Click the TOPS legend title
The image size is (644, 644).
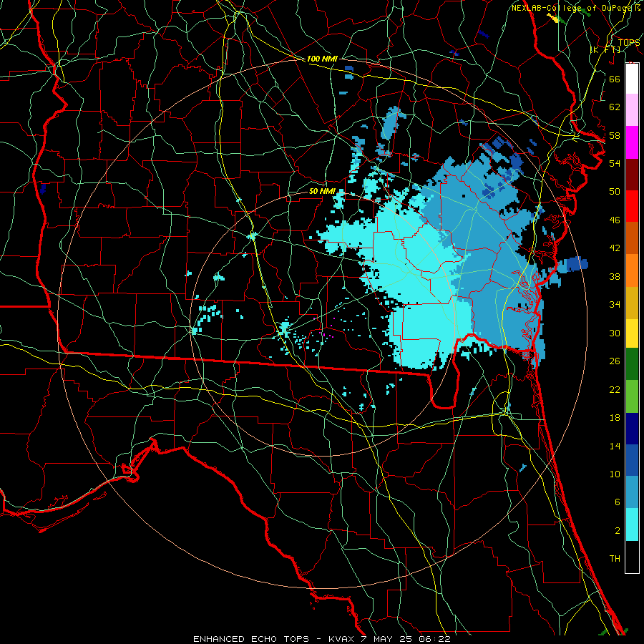point(629,42)
